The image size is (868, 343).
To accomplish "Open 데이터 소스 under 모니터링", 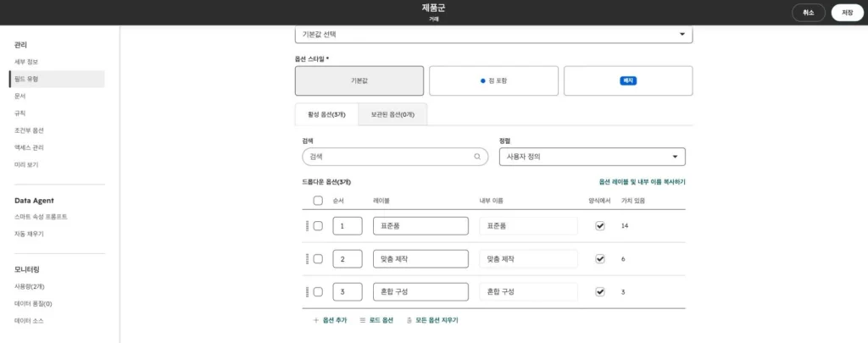I will click(x=29, y=321).
